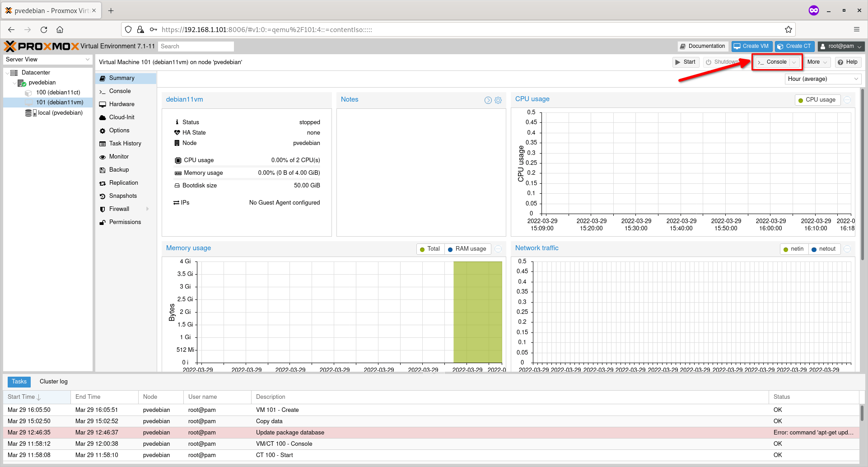Screen dimensions: 868x467
Task: Toggle the netin legend item
Action: pos(794,249)
